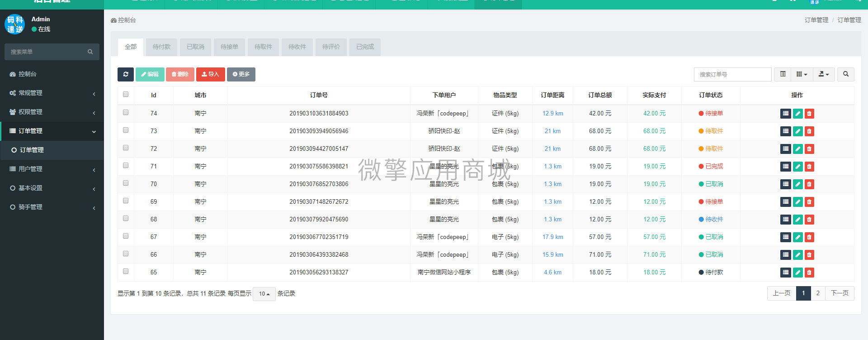
Task: Check the row checkbox for order 73
Action: point(126,130)
